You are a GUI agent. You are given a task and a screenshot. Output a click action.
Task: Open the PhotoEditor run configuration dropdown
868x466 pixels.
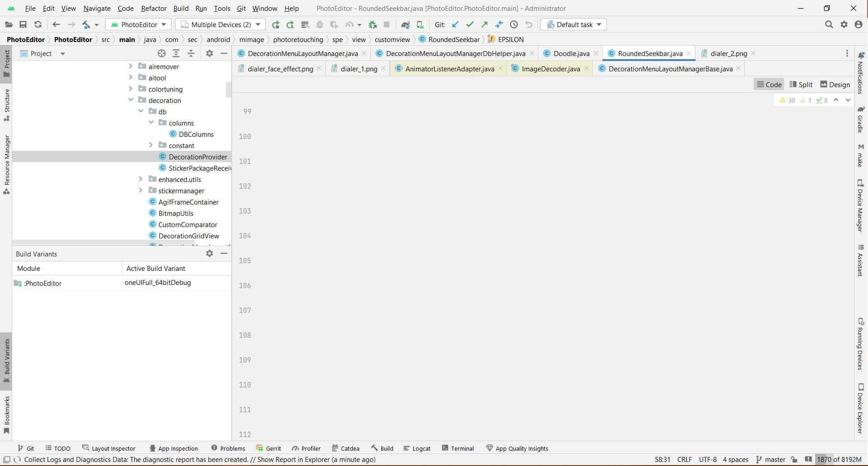(140, 24)
